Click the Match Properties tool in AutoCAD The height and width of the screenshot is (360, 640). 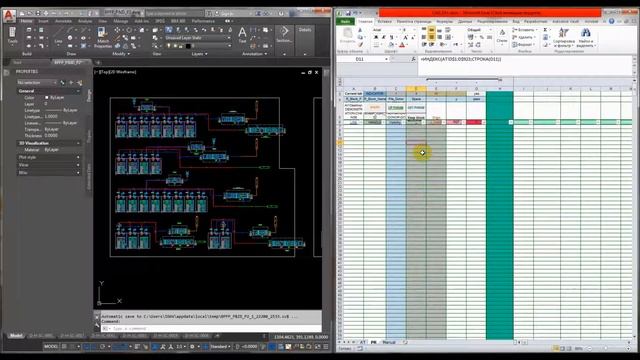(103, 38)
